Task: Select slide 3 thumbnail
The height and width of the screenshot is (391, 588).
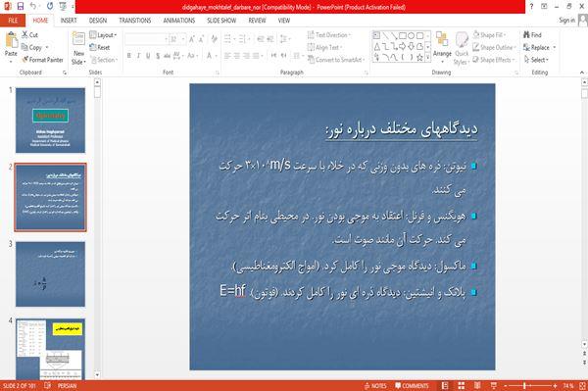Action: (x=50, y=274)
